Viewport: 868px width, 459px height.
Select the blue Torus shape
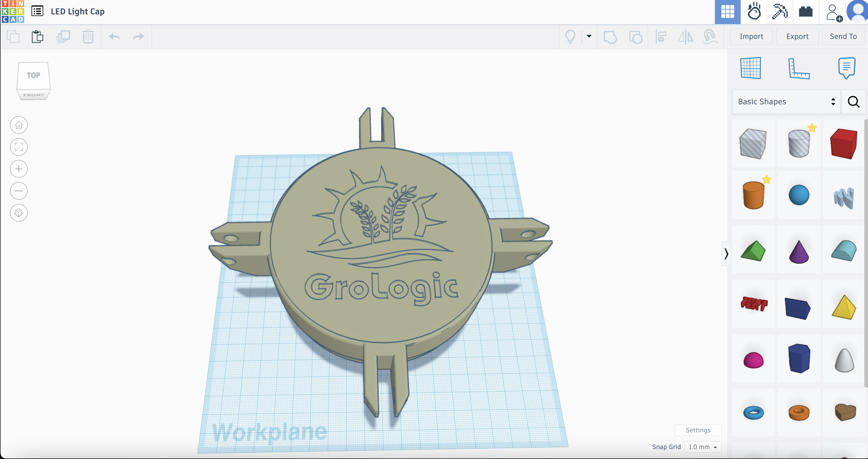pos(753,412)
